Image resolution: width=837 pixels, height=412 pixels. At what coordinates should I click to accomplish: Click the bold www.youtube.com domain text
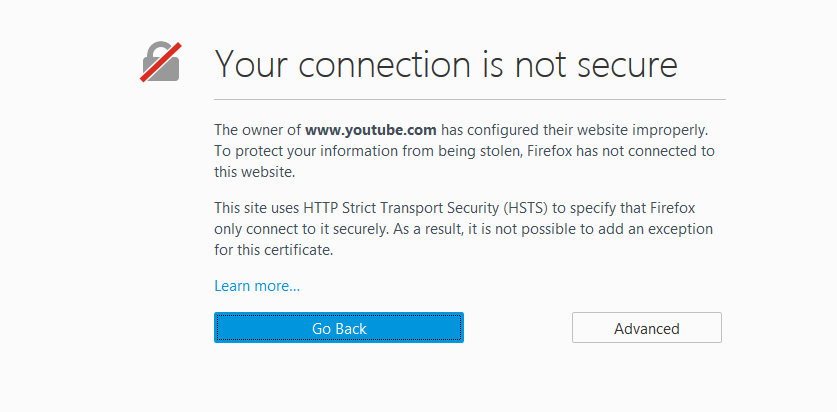tap(370, 130)
